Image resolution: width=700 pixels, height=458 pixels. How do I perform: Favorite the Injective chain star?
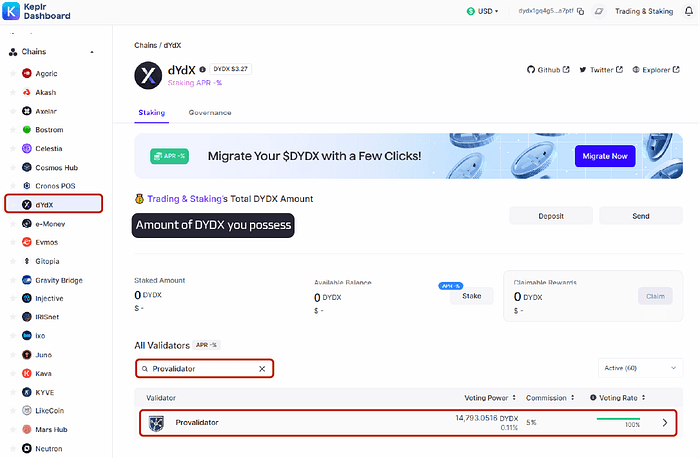[13, 299]
